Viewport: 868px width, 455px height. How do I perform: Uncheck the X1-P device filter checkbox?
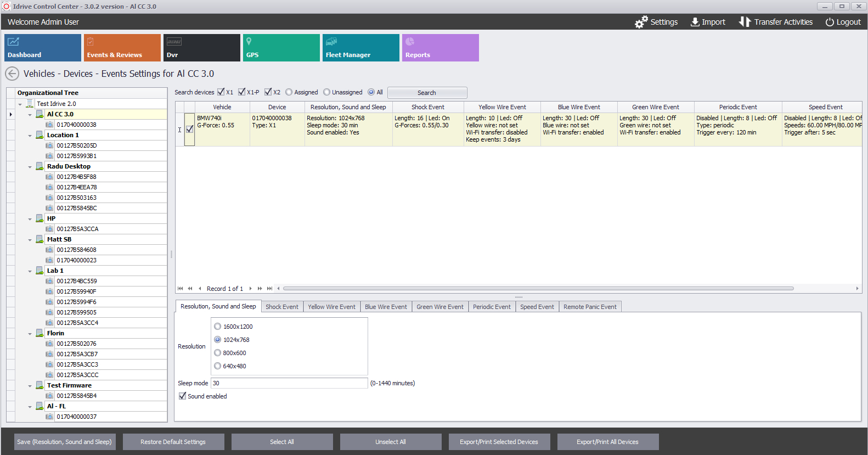242,92
